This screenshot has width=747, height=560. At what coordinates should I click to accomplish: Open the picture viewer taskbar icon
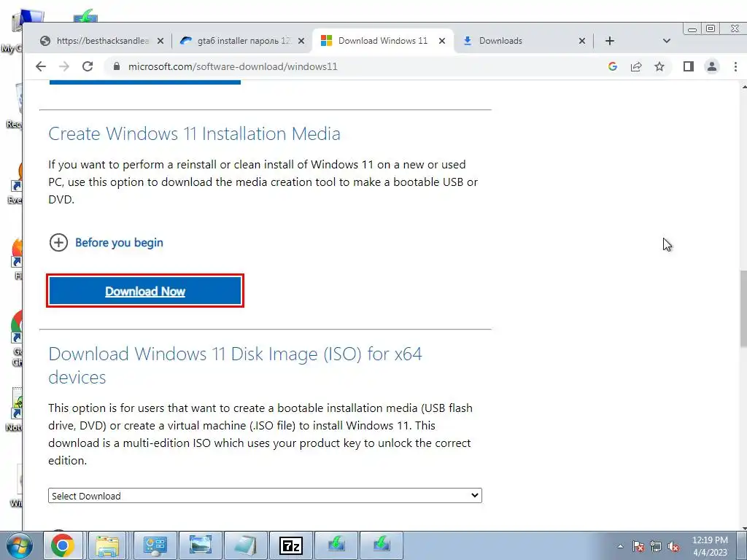click(x=201, y=545)
